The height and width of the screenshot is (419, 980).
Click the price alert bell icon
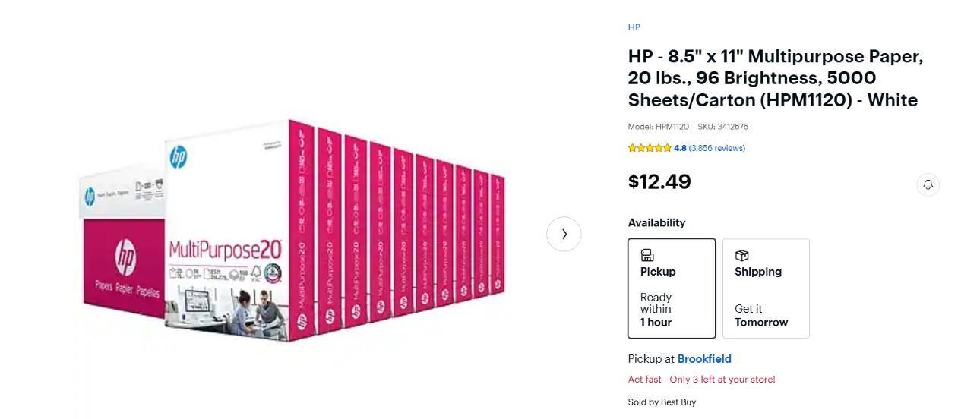click(928, 184)
